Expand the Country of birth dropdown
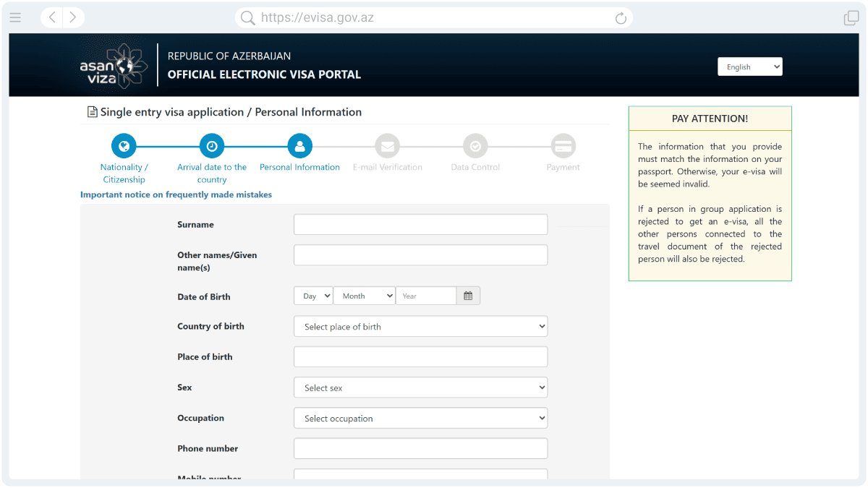The image size is (868, 488). click(420, 327)
